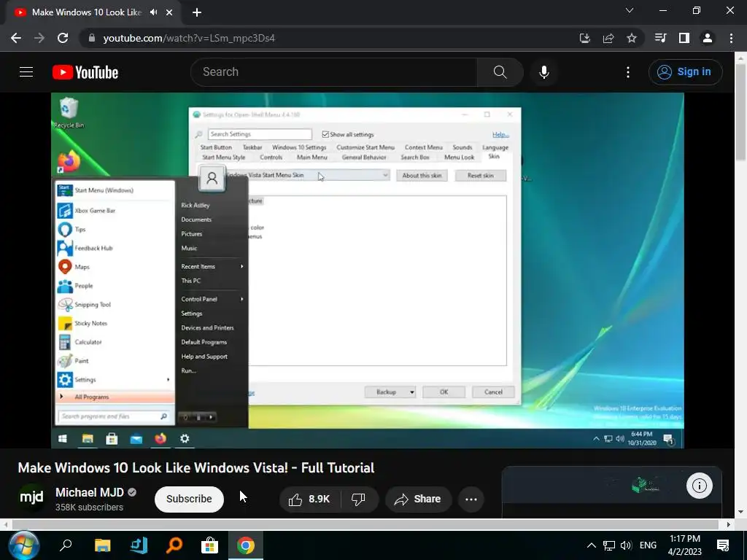
Task: Install app icon in the address bar
Action: tap(585, 38)
